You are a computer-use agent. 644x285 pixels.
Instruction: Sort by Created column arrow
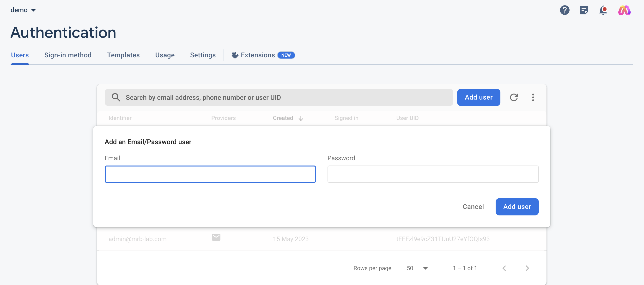tap(301, 118)
